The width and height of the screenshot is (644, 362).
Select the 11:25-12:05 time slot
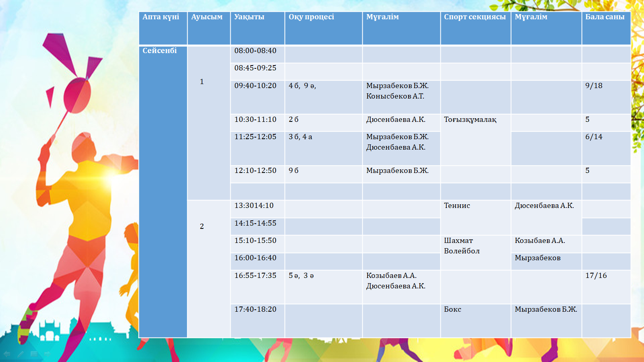coord(258,148)
